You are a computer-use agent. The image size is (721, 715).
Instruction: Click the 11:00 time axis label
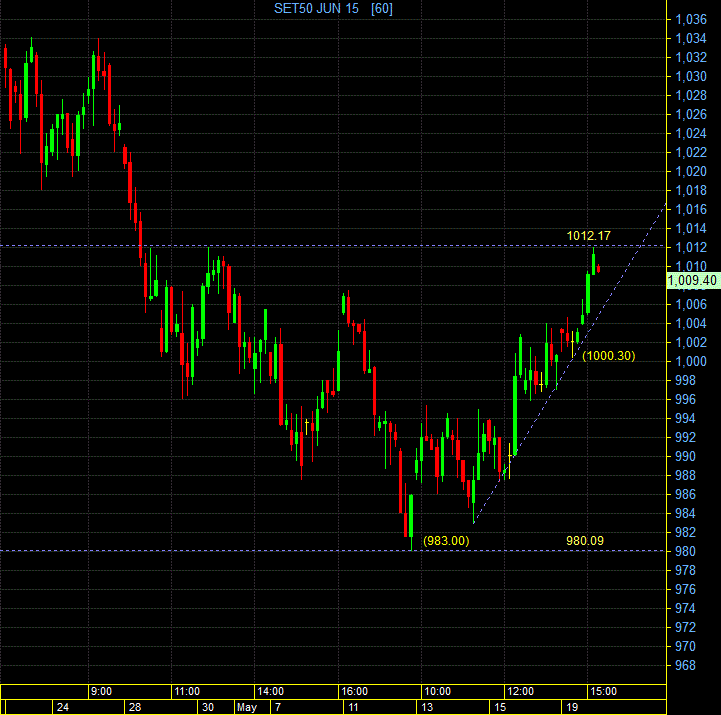(x=187, y=692)
